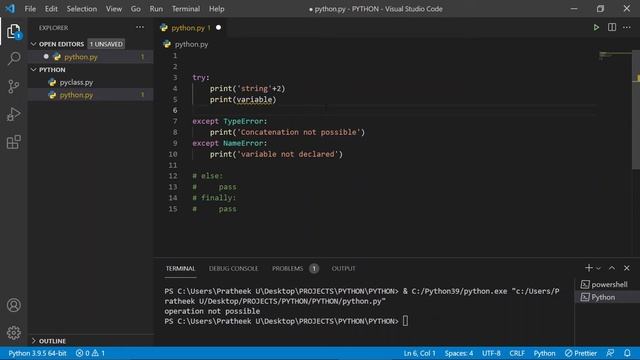This screenshot has width=640, height=360.
Task: Click the VS Code logo icon
Action: click(x=10, y=8)
